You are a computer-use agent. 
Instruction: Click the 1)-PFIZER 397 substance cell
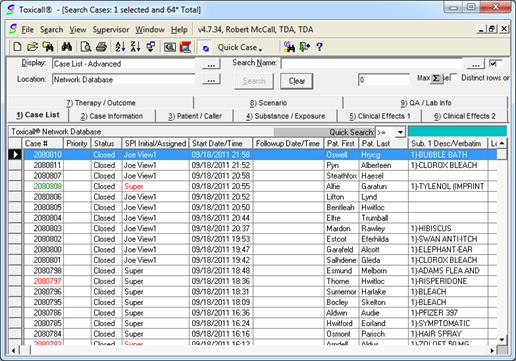448,313
